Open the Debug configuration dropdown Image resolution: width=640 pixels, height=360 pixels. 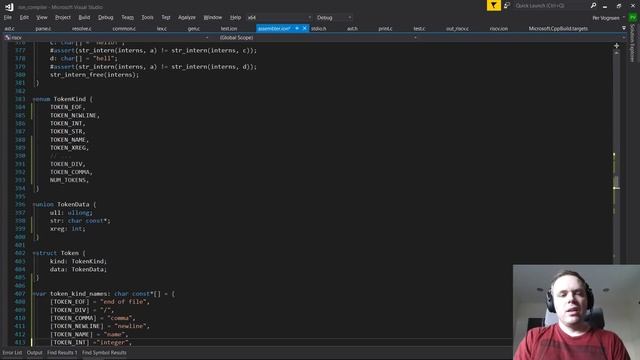334,18
